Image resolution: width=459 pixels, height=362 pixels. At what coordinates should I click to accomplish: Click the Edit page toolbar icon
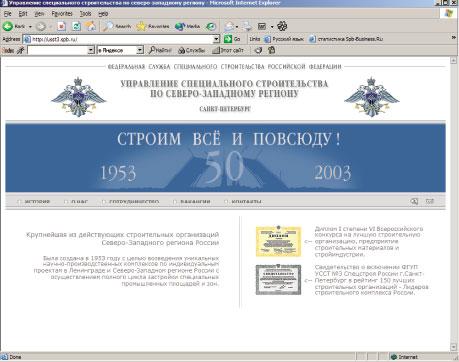tap(262, 26)
